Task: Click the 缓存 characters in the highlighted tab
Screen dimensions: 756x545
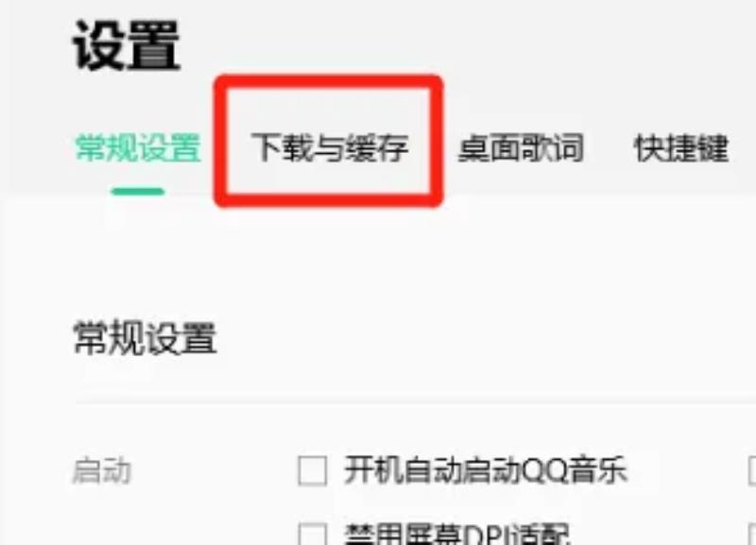Action: tap(376, 147)
